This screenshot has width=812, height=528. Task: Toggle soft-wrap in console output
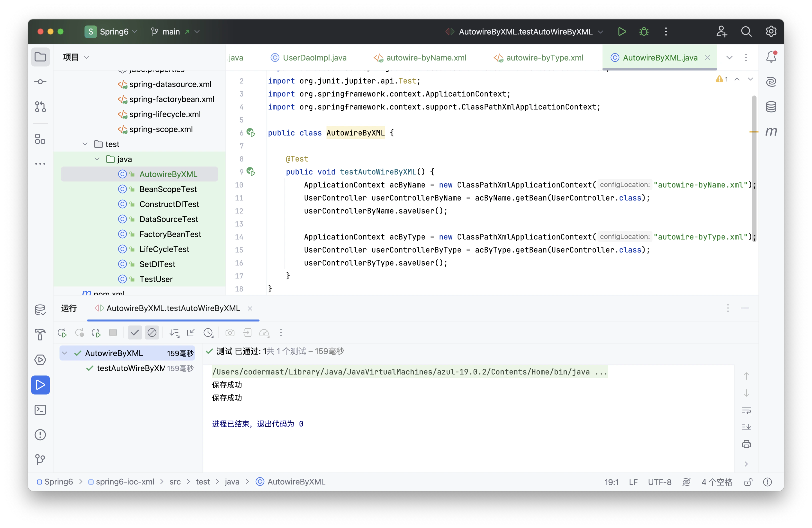click(x=746, y=410)
